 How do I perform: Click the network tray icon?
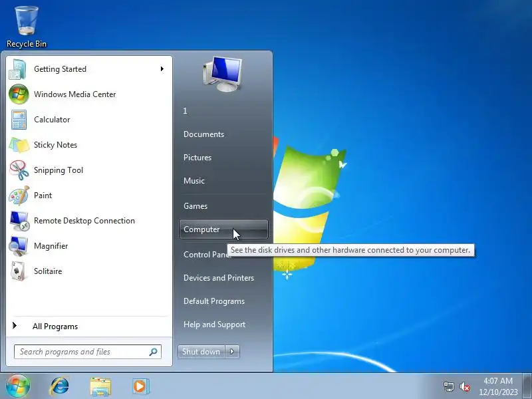point(448,386)
